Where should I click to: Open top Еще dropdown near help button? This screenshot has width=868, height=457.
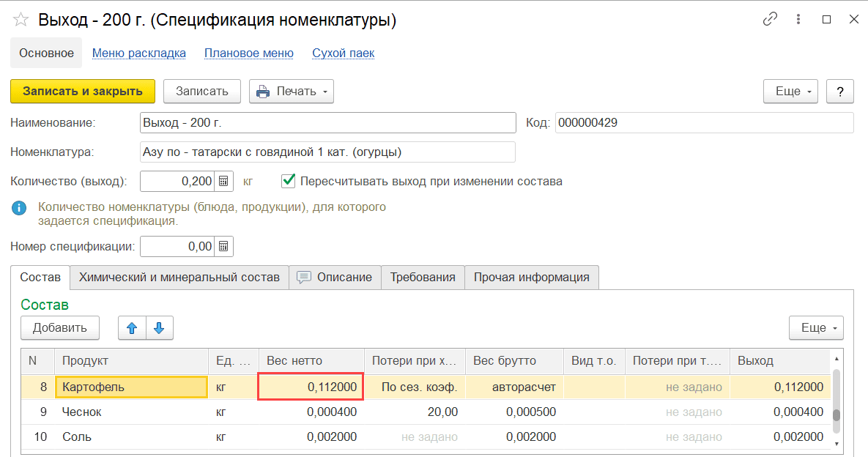790,92
